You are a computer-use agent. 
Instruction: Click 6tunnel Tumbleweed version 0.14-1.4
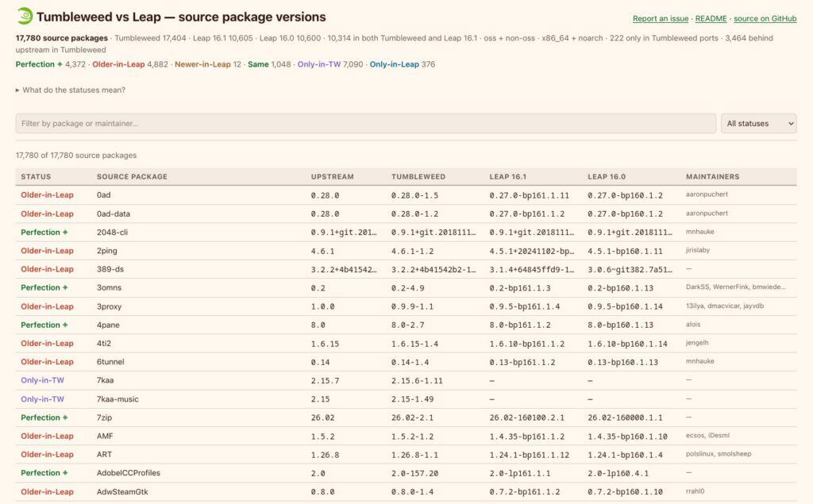[x=410, y=363]
